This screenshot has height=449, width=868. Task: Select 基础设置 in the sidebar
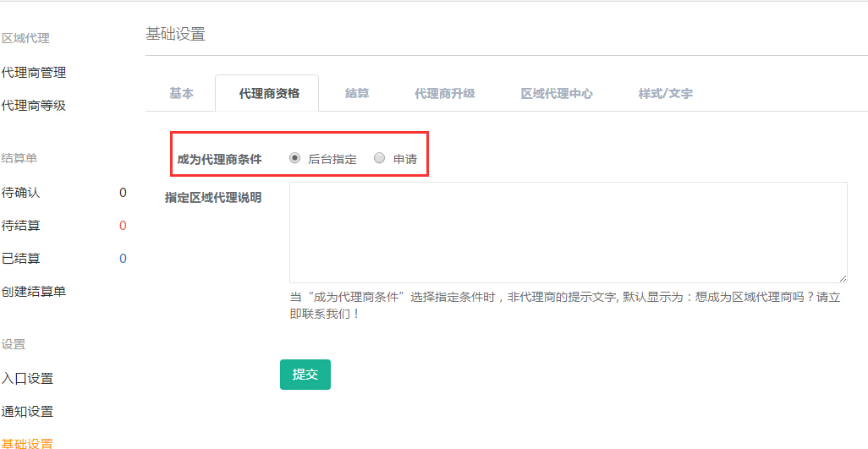28,443
